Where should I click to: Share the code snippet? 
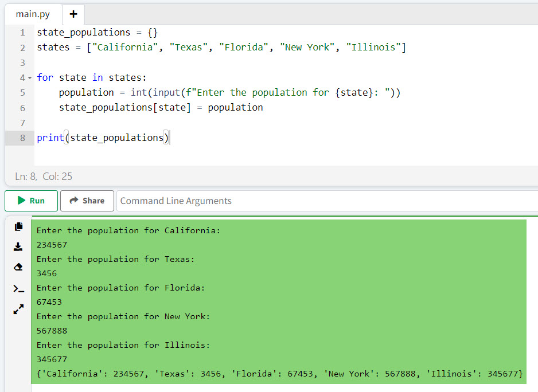87,201
